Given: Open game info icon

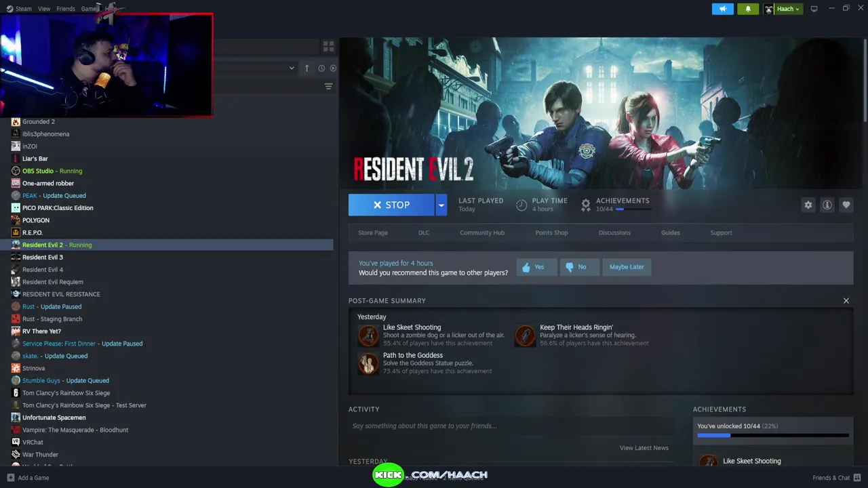Looking at the screenshot, I should coord(827,205).
